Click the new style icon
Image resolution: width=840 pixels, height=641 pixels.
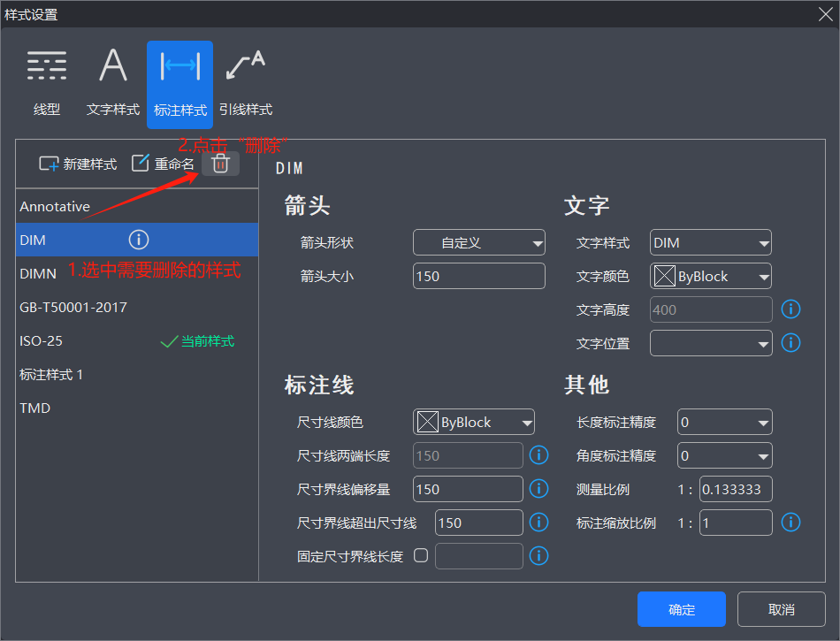coord(49,164)
